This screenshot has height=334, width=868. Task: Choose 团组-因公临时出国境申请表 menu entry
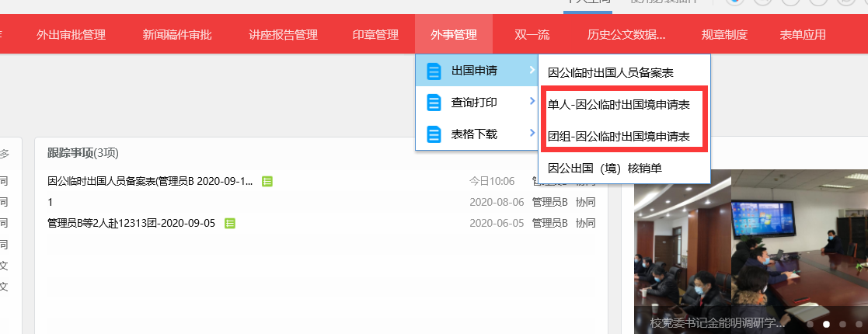click(619, 136)
